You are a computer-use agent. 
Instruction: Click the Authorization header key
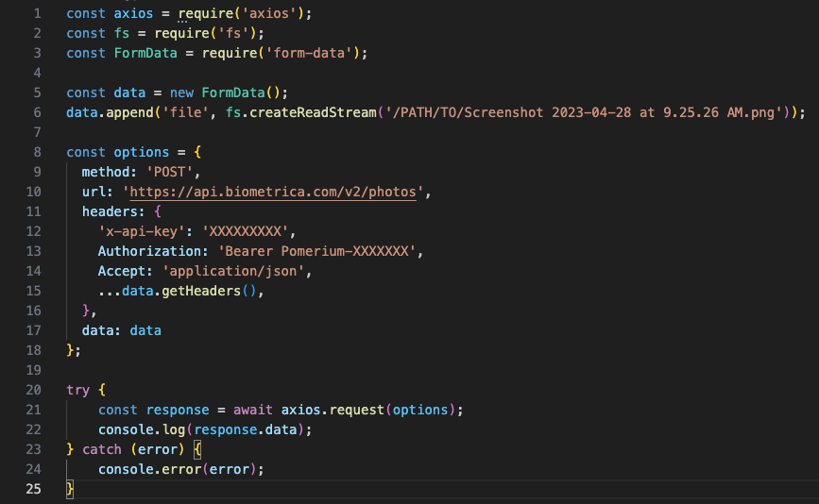149,251
